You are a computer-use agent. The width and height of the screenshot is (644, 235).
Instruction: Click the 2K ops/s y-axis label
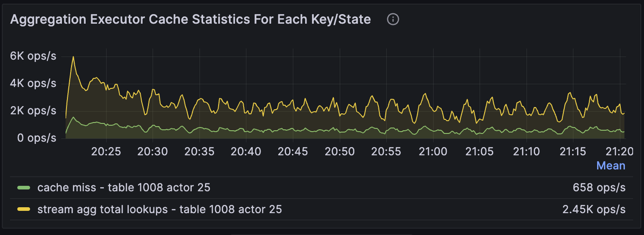(x=33, y=111)
